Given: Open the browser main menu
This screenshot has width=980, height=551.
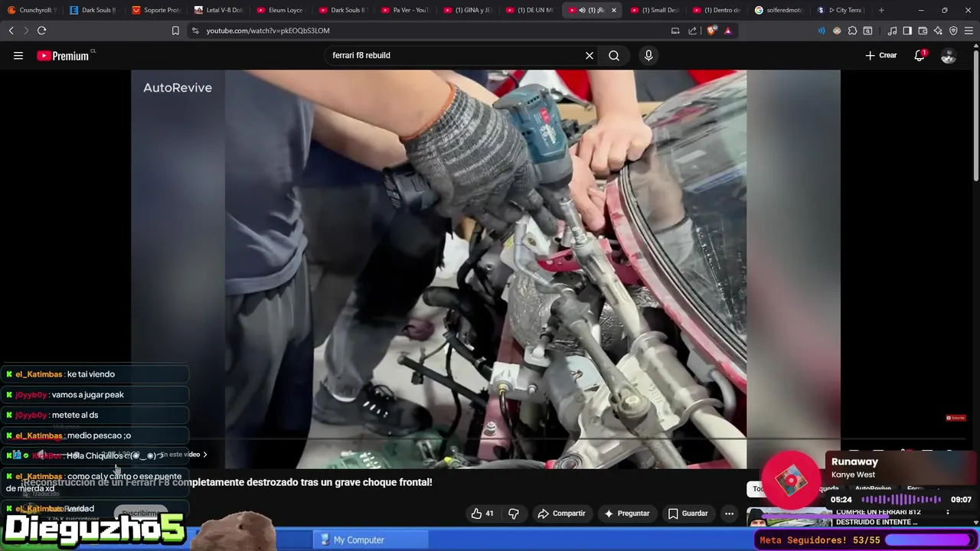Looking at the screenshot, I should 969,31.
